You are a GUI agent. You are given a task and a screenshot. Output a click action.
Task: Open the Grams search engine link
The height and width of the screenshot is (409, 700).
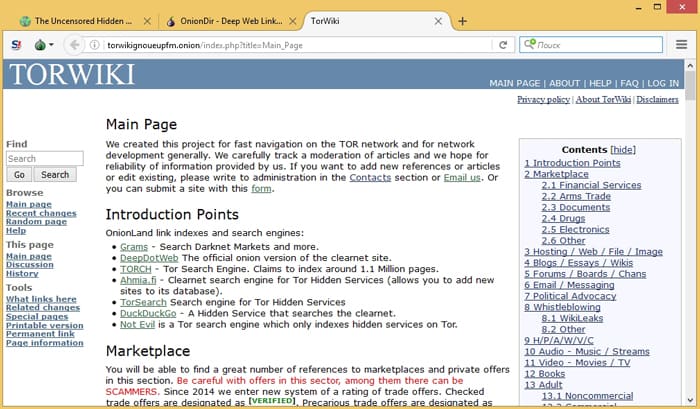(x=134, y=246)
